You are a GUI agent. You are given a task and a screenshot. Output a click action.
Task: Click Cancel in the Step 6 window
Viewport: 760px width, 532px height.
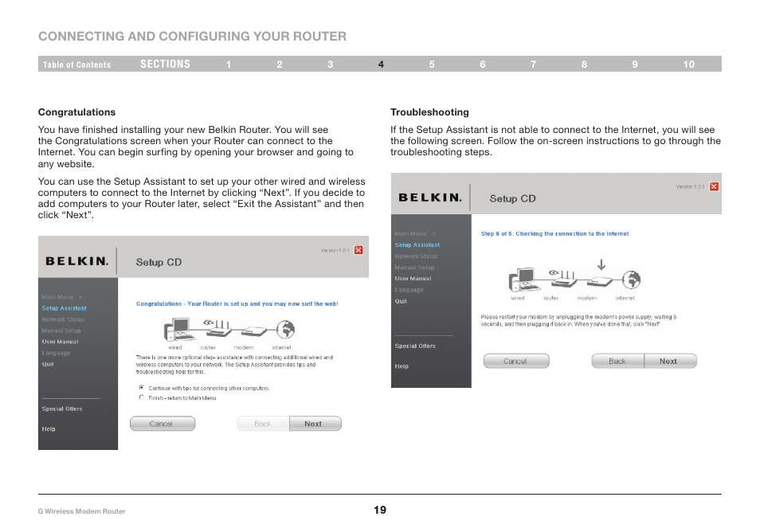tap(516, 361)
